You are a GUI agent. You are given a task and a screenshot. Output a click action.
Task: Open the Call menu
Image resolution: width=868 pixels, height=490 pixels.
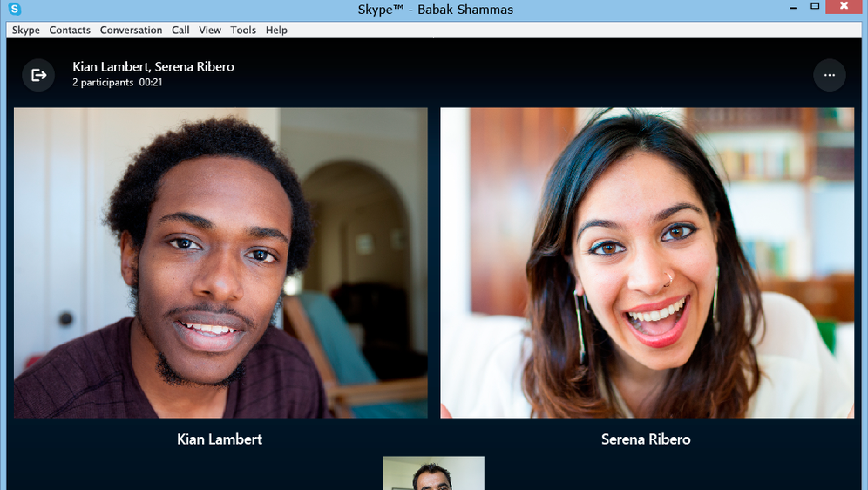(x=180, y=30)
